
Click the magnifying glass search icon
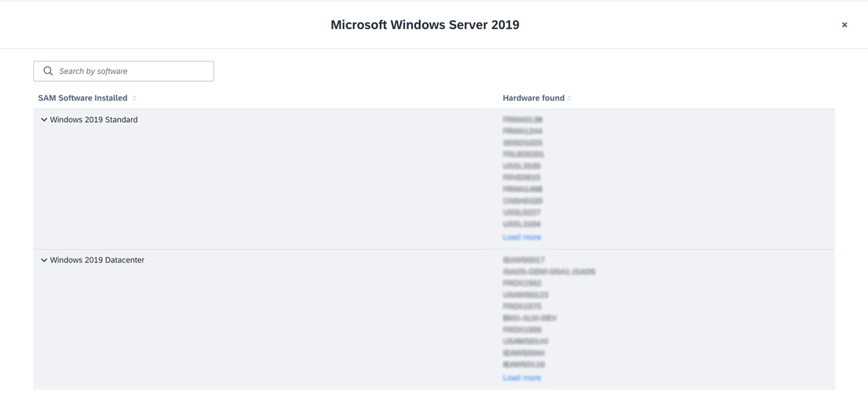48,71
